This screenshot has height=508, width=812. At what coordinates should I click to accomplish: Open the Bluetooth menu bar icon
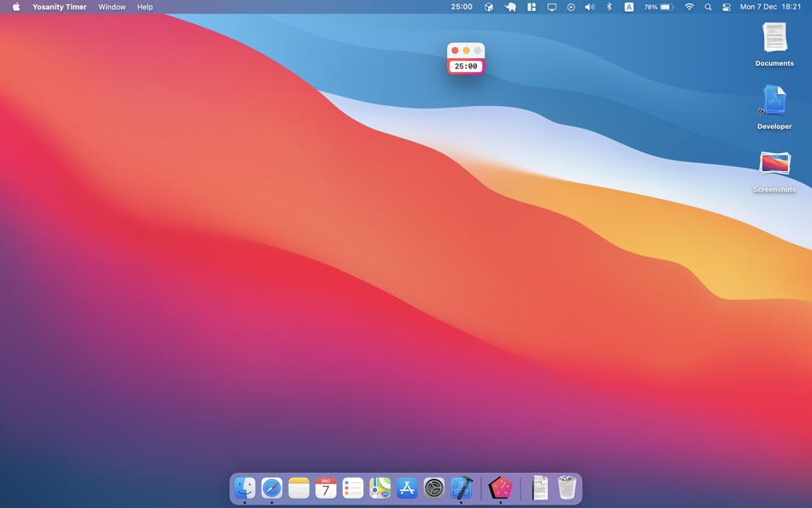click(x=609, y=7)
